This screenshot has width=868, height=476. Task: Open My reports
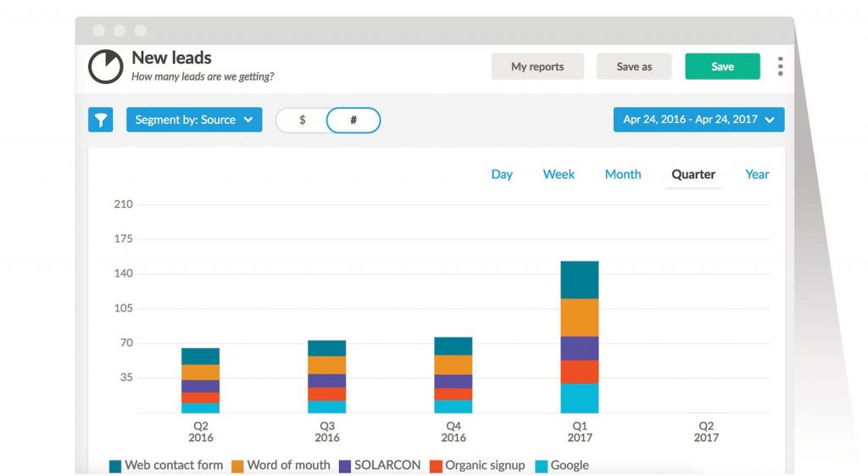(x=537, y=67)
